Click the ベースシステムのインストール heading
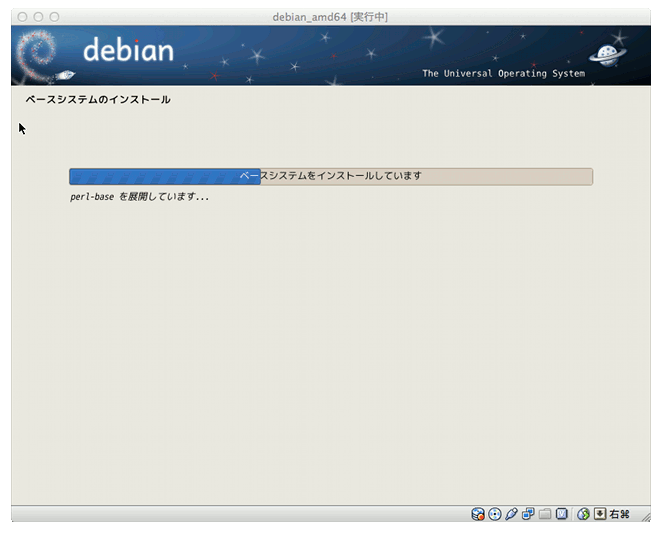 (98, 100)
